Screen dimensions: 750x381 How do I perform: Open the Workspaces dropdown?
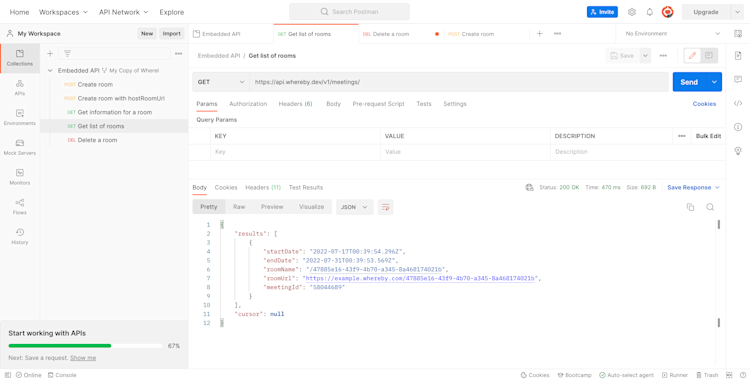[x=63, y=12]
